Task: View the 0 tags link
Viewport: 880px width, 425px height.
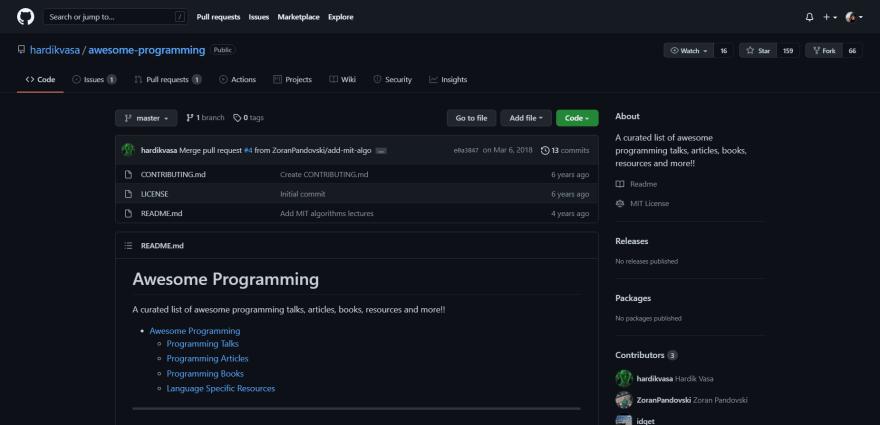Action: [249, 118]
